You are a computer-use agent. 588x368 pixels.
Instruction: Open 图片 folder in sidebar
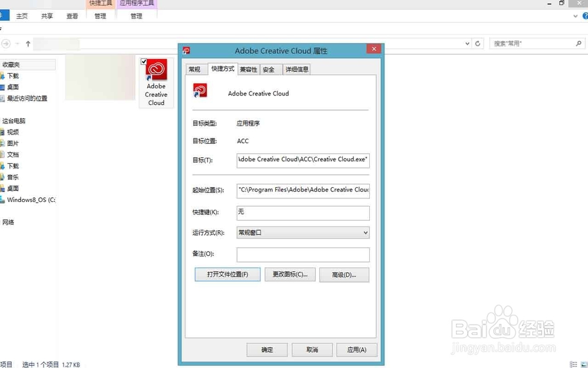(x=13, y=144)
